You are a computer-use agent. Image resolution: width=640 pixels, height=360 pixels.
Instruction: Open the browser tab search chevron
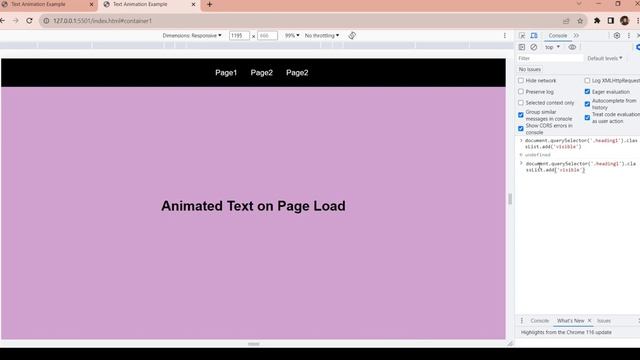coord(579,4)
